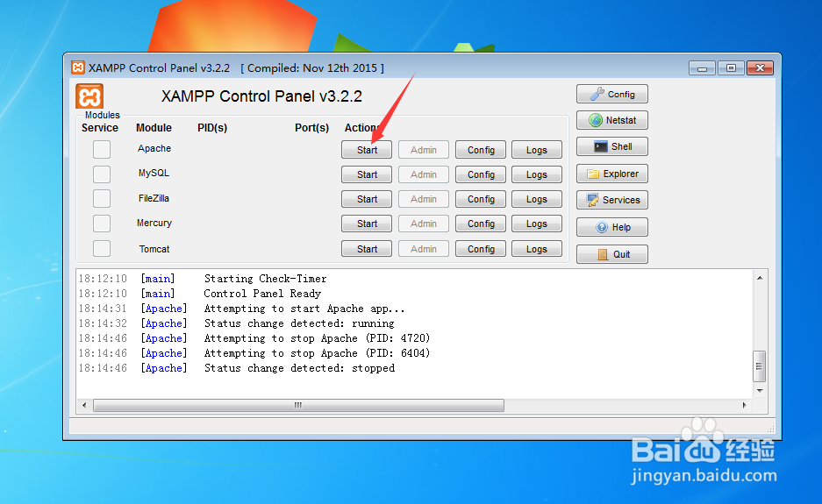The width and height of the screenshot is (822, 504).
Task: Click the MySQL module name label
Action: (x=154, y=173)
